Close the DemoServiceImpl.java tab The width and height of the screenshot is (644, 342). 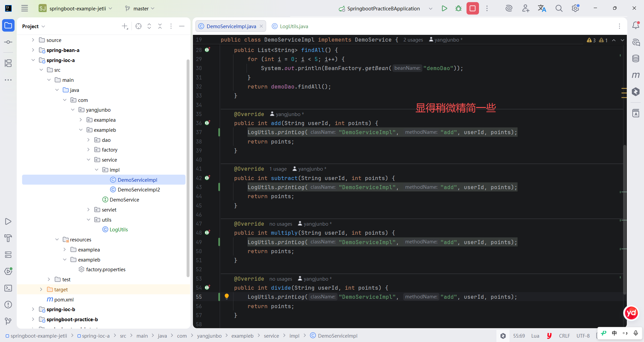click(261, 26)
